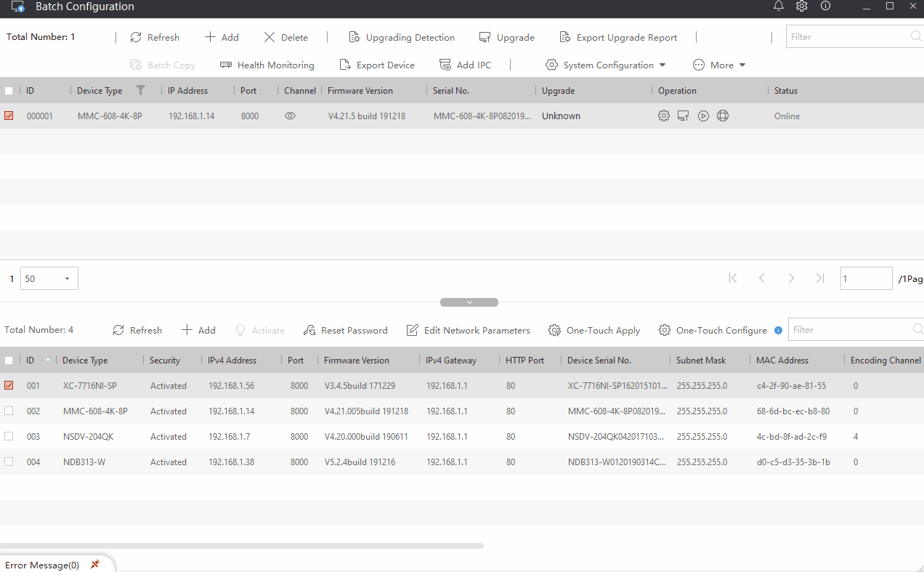
Task: Open the gear icon in the Operation column
Action: [664, 116]
